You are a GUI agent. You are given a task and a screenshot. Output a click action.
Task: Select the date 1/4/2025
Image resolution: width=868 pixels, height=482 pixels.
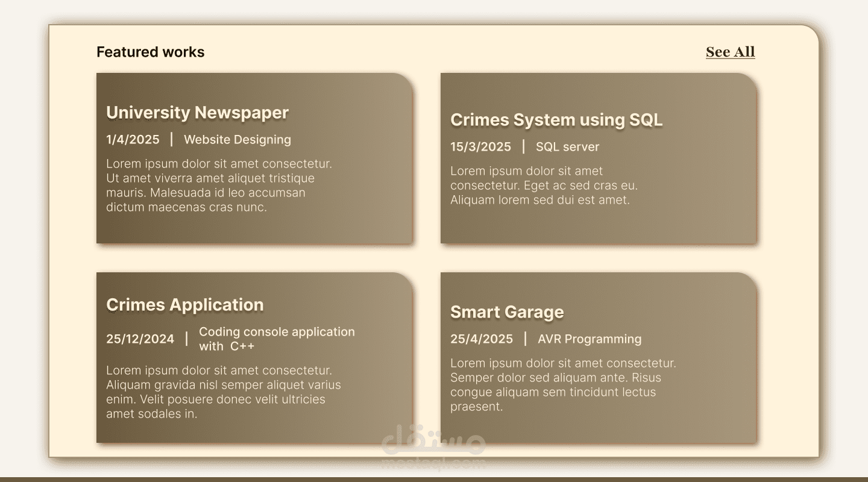(133, 140)
